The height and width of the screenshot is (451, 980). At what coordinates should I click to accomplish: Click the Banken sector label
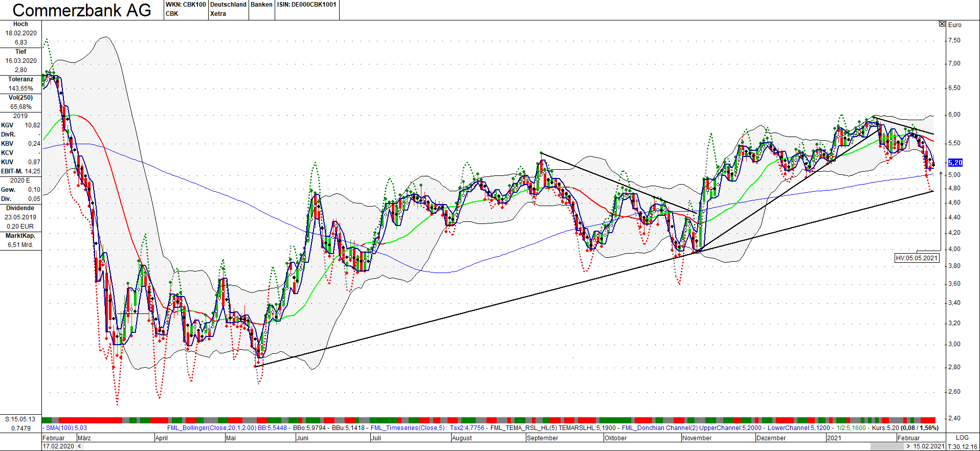coord(261,5)
